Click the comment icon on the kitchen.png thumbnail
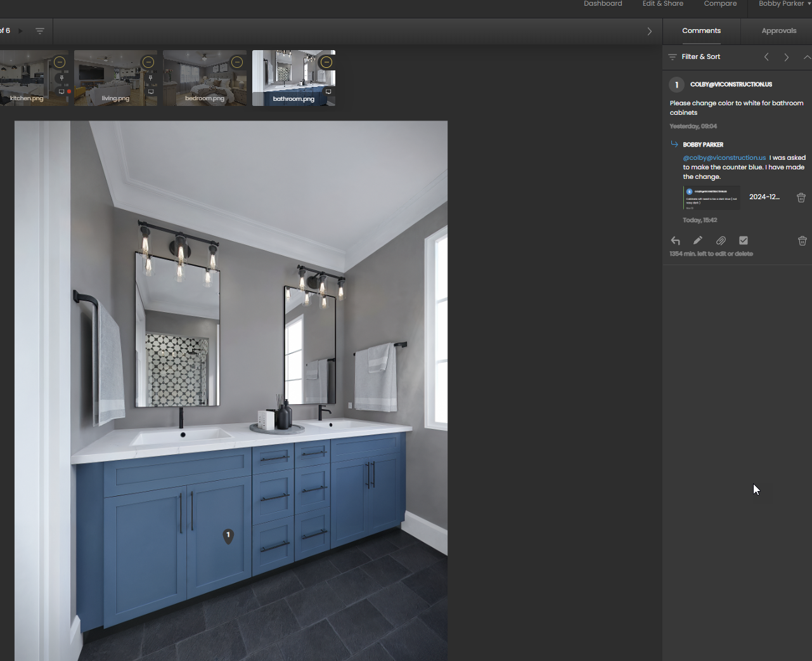This screenshot has width=812, height=661. click(x=61, y=92)
